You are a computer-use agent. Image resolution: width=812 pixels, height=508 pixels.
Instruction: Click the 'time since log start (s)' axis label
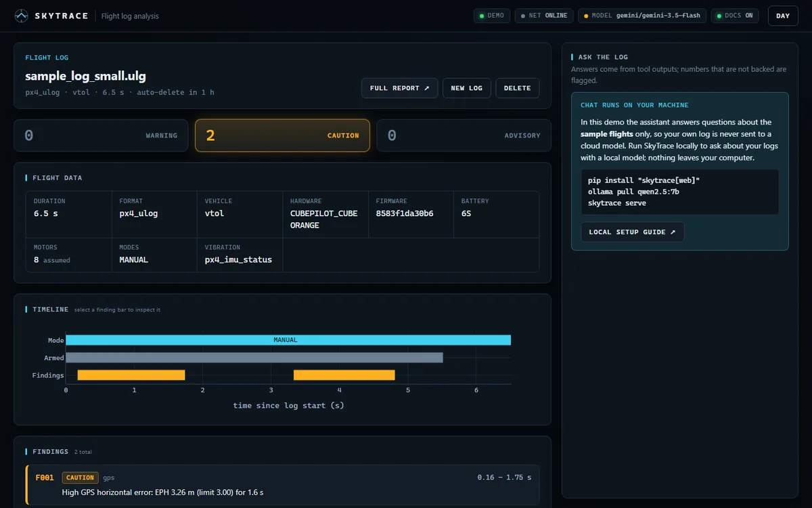288,405
